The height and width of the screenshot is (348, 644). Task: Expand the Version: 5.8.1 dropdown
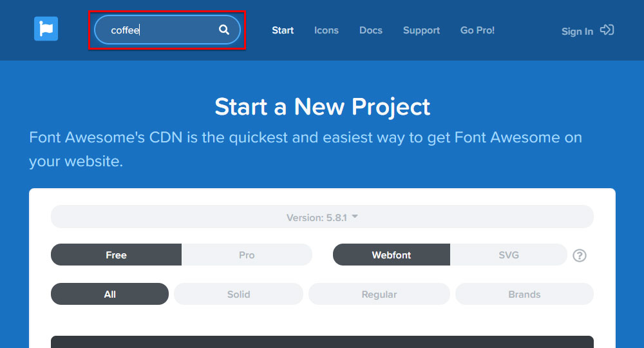322,217
